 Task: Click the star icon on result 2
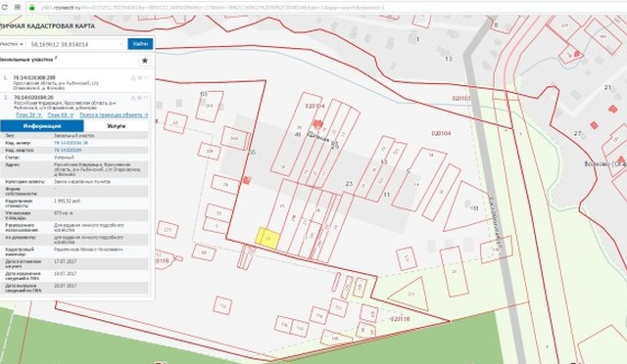tap(140, 98)
